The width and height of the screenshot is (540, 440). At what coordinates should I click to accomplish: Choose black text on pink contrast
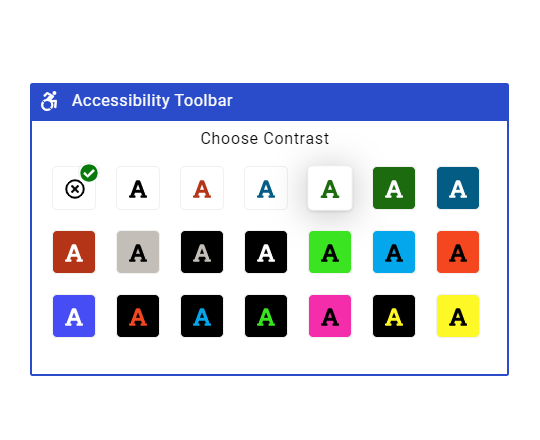(330, 316)
